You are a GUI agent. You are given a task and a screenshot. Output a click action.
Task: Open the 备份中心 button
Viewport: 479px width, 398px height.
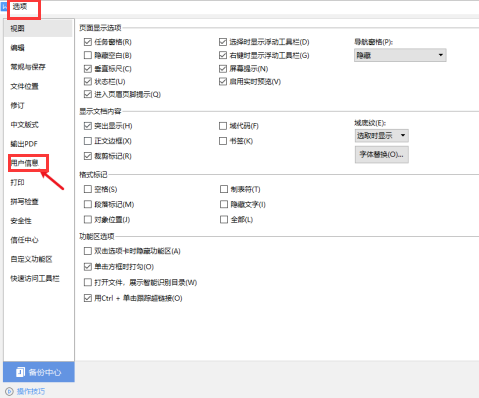[39, 372]
